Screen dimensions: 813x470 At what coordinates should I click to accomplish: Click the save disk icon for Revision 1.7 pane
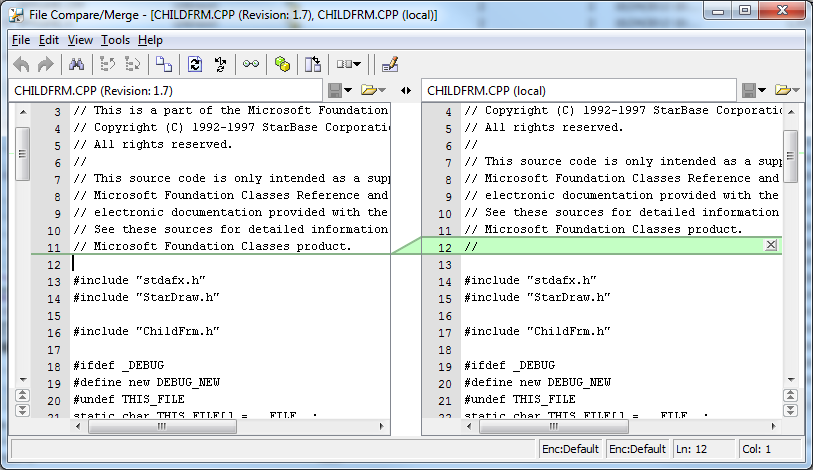[335, 91]
